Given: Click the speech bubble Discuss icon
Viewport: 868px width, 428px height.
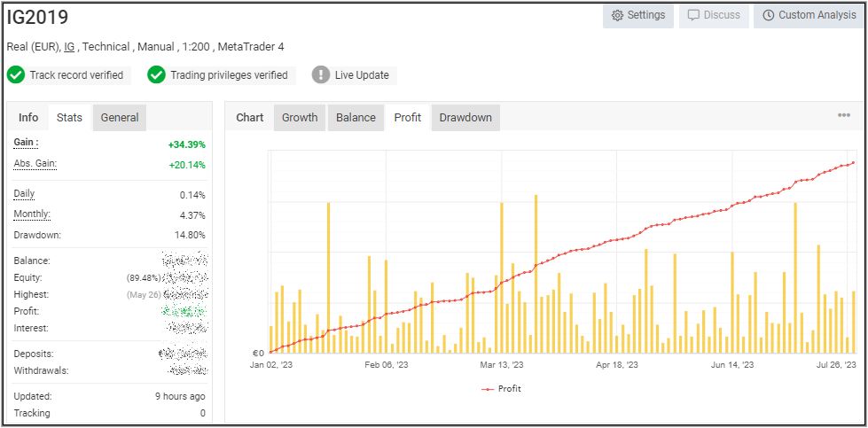Looking at the screenshot, I should click(693, 16).
